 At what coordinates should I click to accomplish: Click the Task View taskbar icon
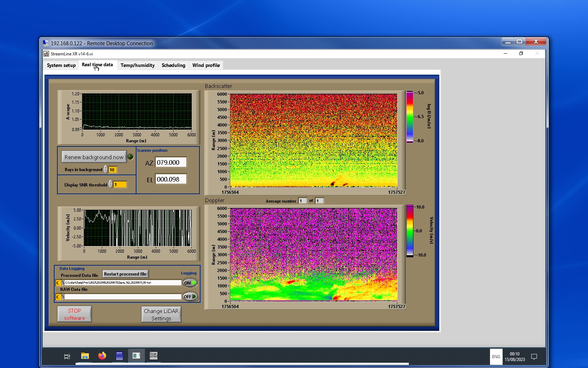[x=67, y=356]
